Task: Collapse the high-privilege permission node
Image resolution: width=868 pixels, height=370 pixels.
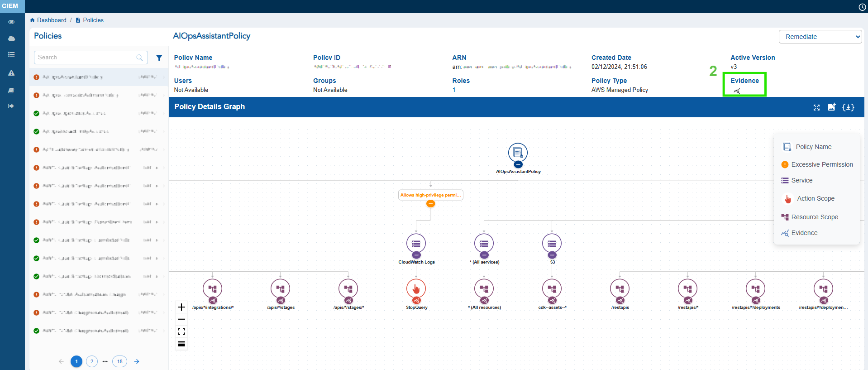Action: point(431,204)
